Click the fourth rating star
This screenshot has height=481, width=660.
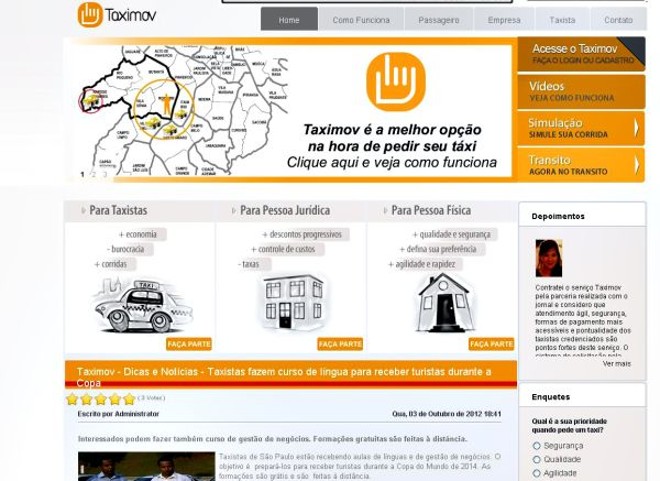tap(115, 399)
